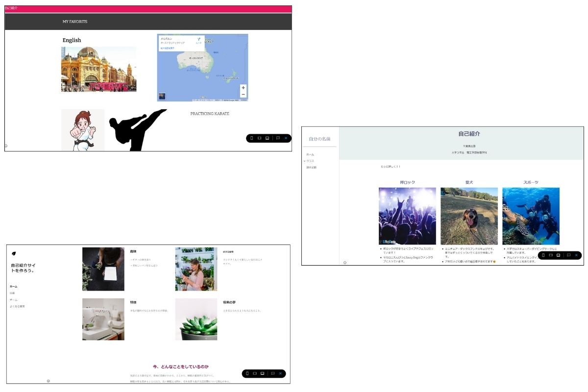Open the concert crowd photo
The image size is (588, 392).
407,216
